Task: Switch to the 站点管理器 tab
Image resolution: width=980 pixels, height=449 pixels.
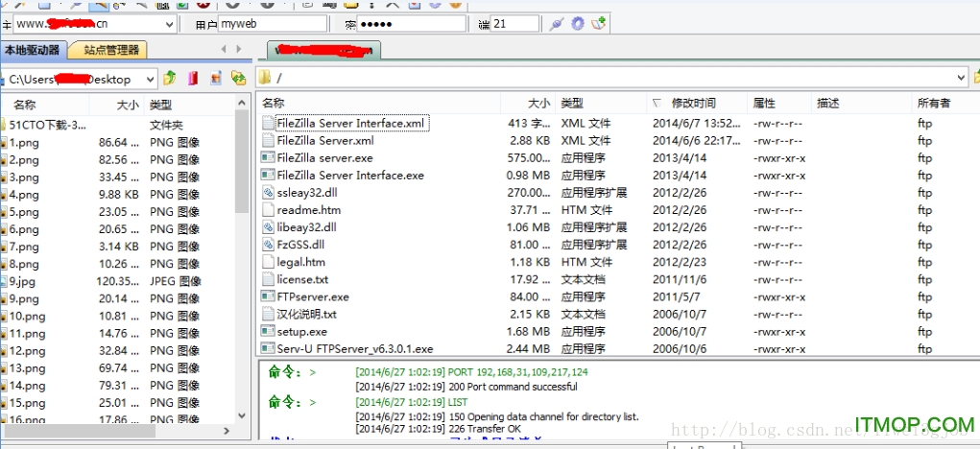Action: [x=110, y=50]
